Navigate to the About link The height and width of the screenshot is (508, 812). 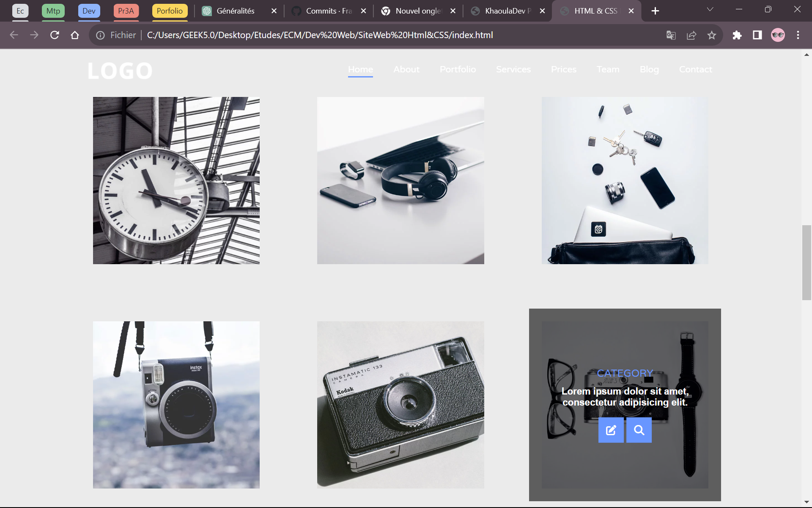coord(406,69)
